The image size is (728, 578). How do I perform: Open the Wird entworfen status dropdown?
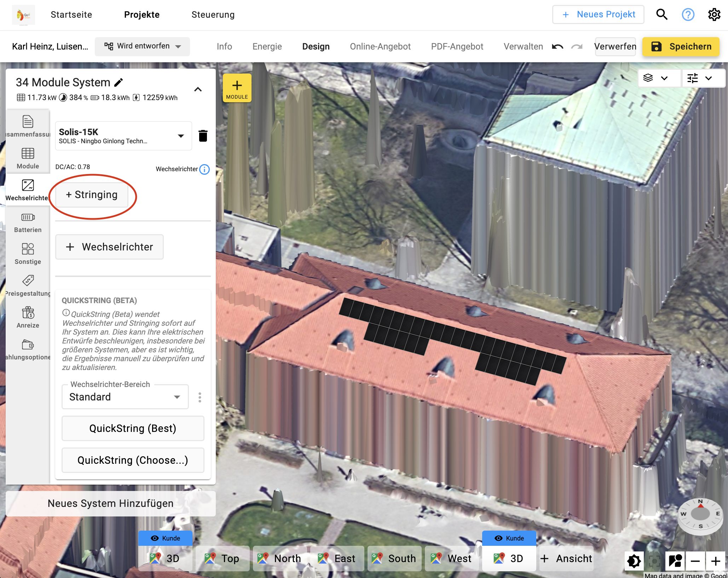point(142,46)
